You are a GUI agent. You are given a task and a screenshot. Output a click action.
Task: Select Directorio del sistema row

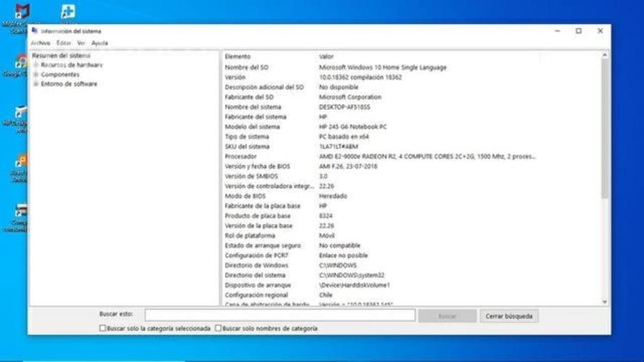pos(412,275)
